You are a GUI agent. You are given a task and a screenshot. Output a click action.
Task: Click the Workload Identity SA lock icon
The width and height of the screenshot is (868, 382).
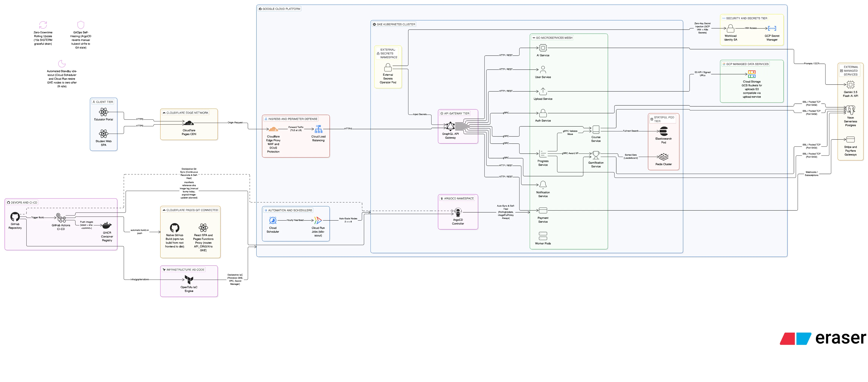730,29
